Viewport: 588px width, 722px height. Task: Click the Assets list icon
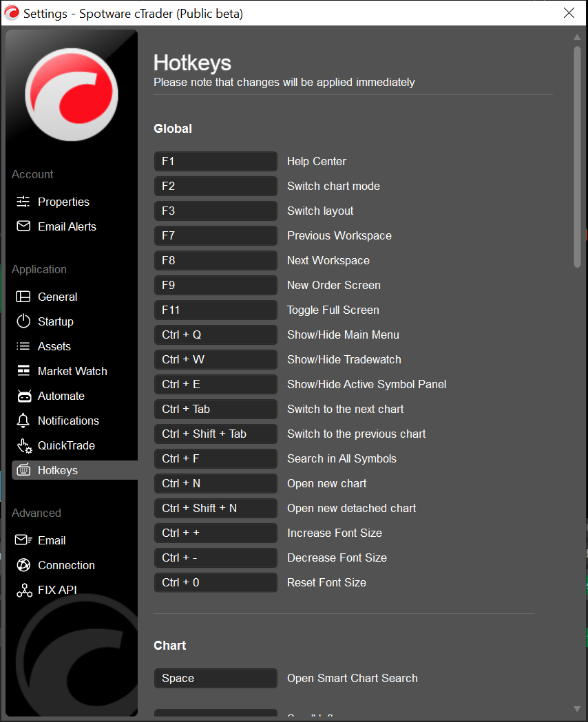point(23,346)
